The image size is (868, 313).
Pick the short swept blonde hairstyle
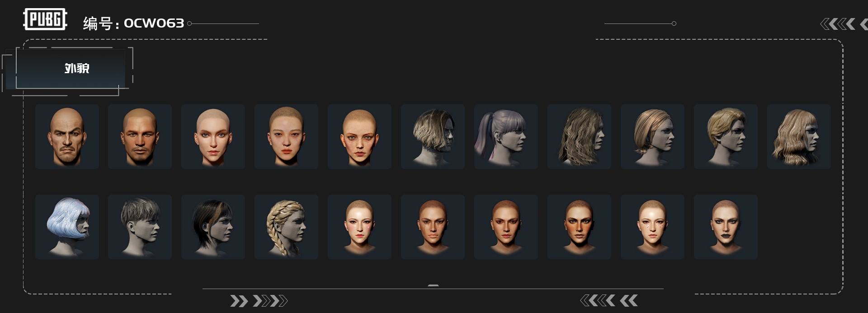(x=726, y=136)
